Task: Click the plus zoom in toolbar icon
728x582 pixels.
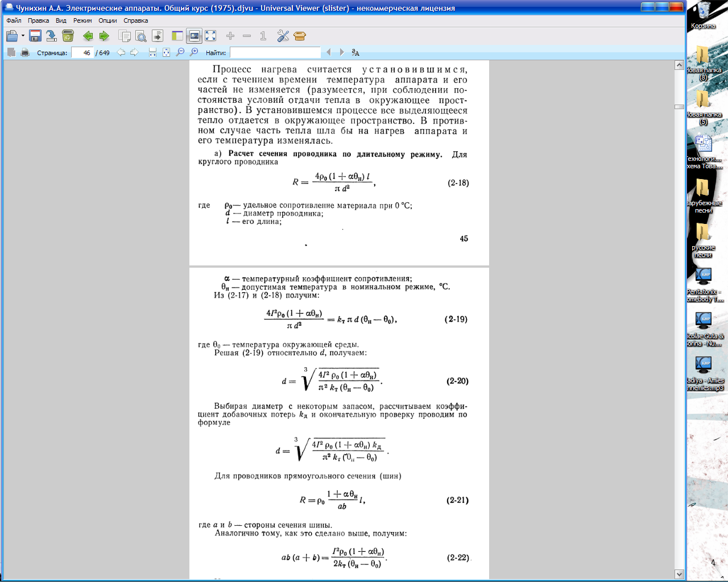Action: tap(230, 36)
